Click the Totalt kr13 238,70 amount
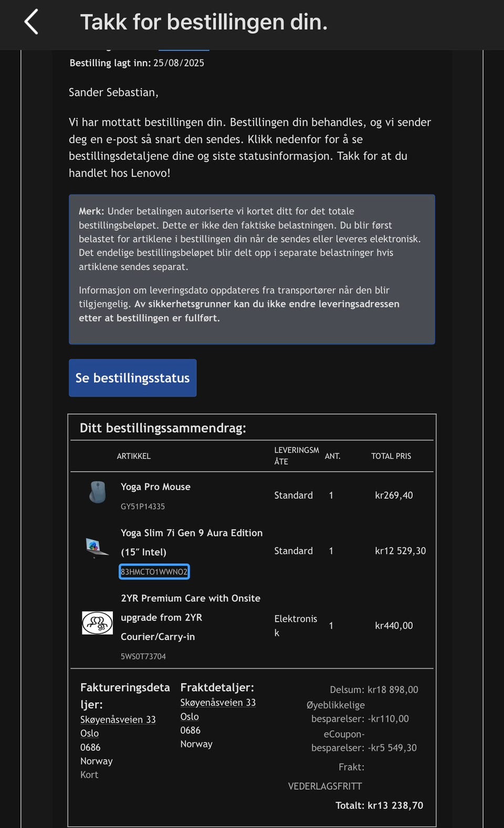 click(380, 805)
